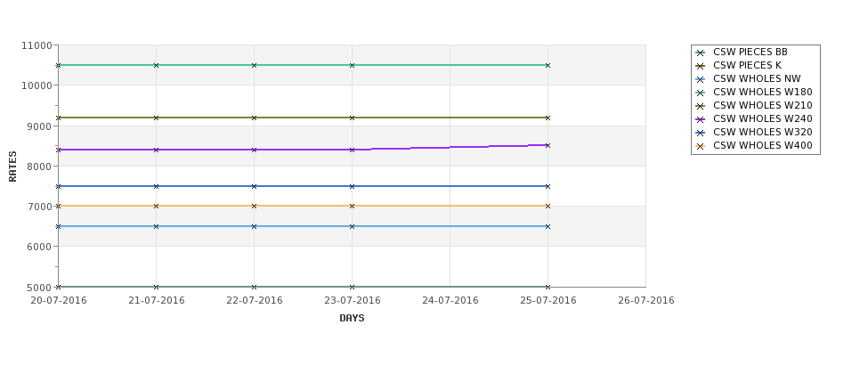The image size is (868, 382).
Task: Click the orange 7000 point on 21-07-2016
Action: click(156, 206)
